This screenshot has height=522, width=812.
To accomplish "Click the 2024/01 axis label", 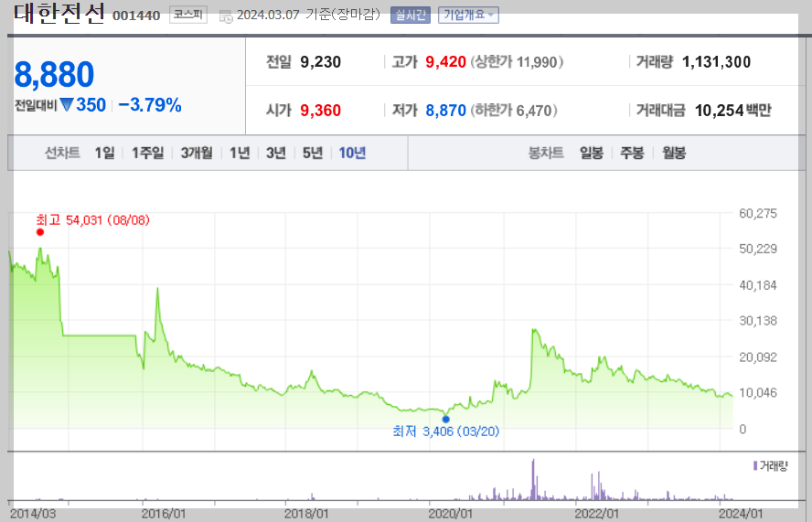I will click(741, 514).
